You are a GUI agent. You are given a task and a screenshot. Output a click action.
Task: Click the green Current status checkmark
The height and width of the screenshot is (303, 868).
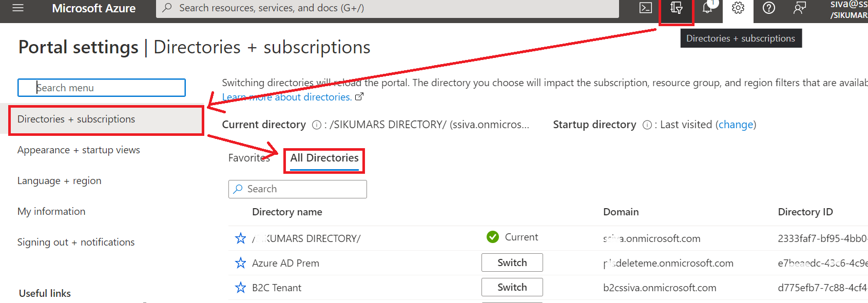tap(493, 237)
